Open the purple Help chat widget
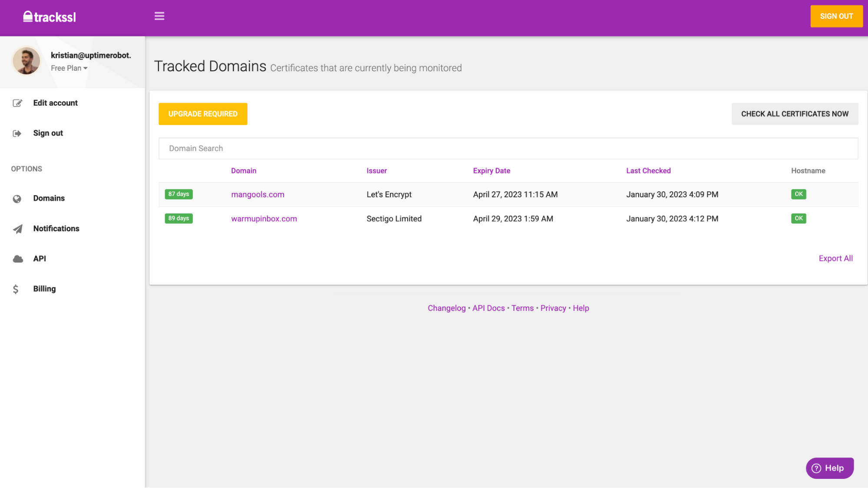 click(x=830, y=468)
